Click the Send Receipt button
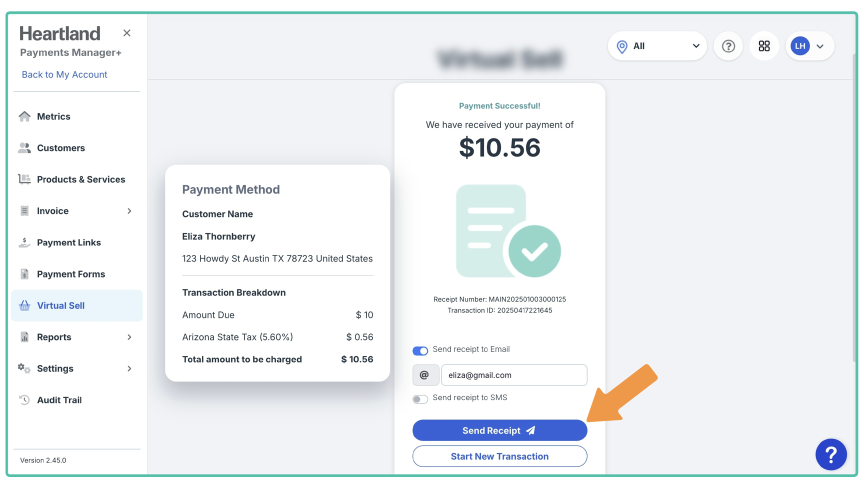Viewport: 868px width, 490px height. 499,430
